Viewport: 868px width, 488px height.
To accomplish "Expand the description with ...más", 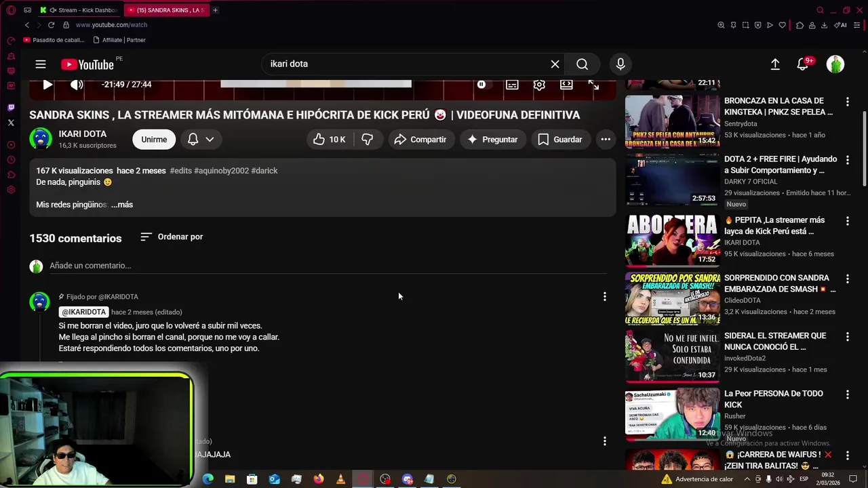I will pos(122,205).
